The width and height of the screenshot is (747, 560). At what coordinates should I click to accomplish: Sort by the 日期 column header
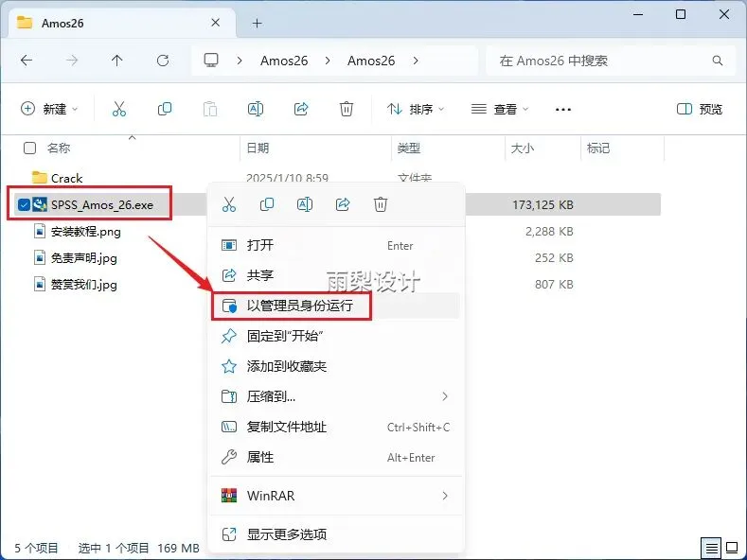[x=258, y=149]
